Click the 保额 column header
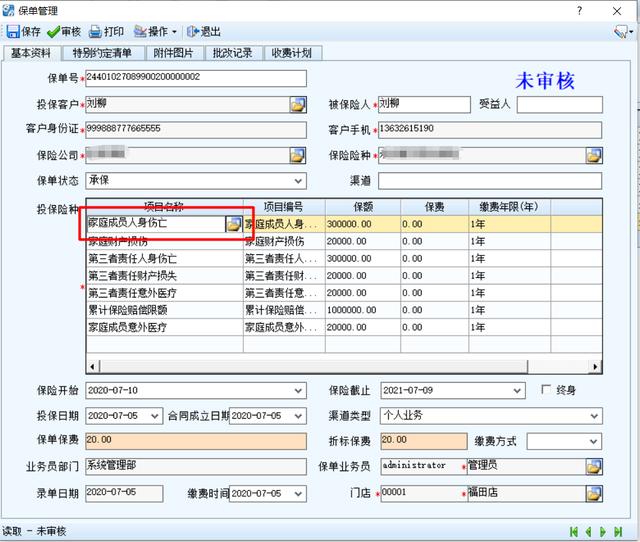The width and height of the screenshot is (640, 542). tap(363, 207)
